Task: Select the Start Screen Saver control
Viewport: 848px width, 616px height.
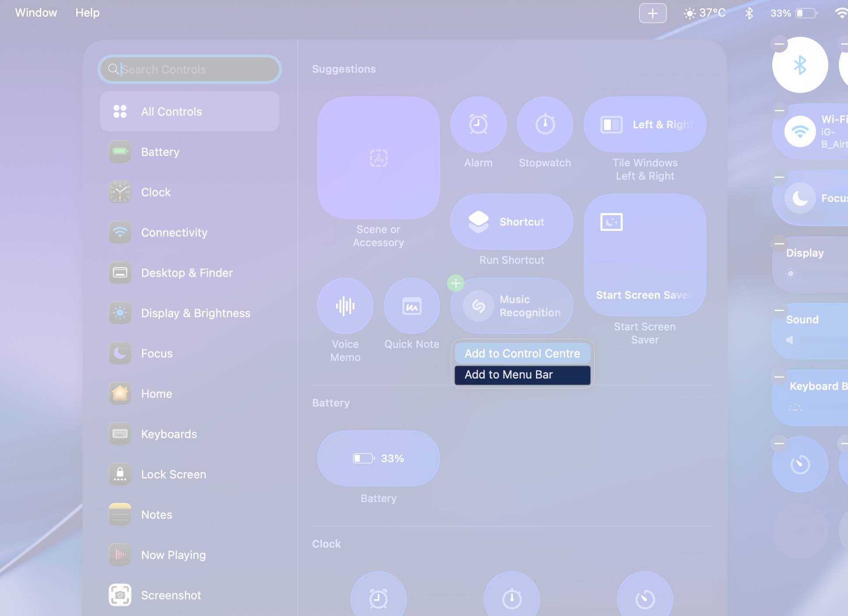Action: point(644,254)
